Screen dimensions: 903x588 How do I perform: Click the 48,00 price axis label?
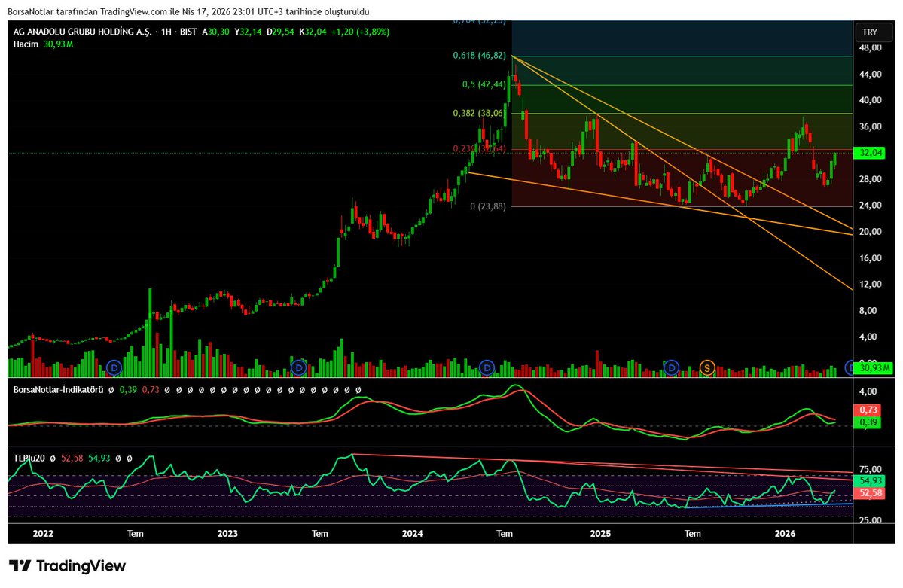point(870,47)
